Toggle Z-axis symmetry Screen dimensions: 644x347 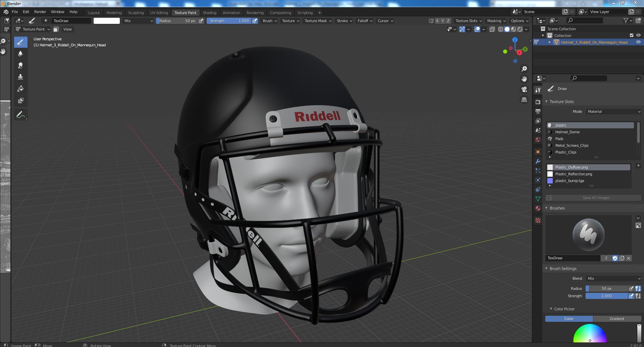(x=448, y=21)
